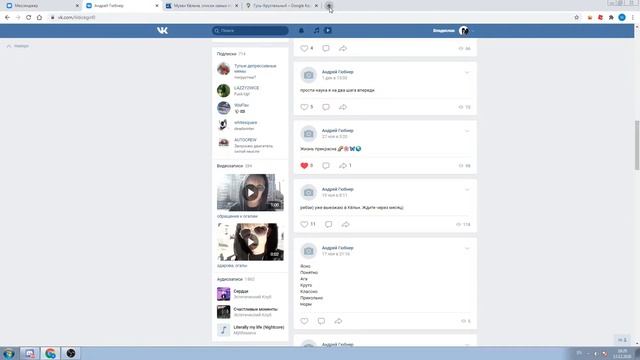Like the Ясно Понятно Ага post
Image resolution: width=640 pixels, height=360 pixels.
click(x=304, y=321)
